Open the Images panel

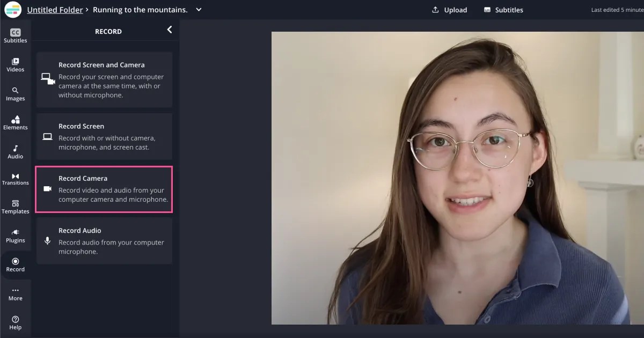coord(15,93)
